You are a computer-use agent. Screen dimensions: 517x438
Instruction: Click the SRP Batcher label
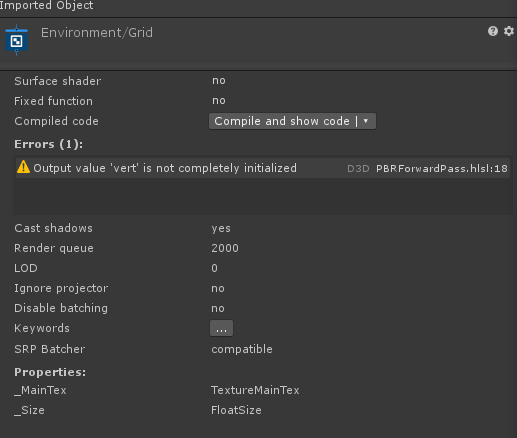(x=50, y=349)
